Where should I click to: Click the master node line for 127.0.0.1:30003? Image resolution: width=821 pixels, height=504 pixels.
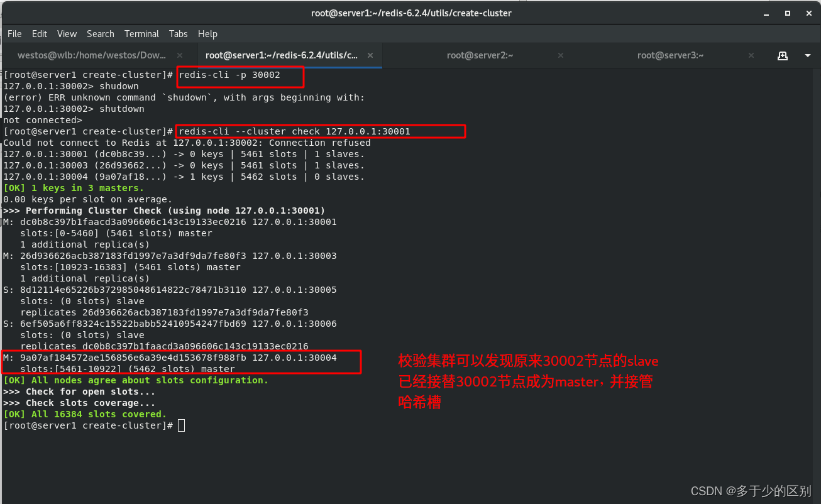pyautogui.click(x=170, y=256)
